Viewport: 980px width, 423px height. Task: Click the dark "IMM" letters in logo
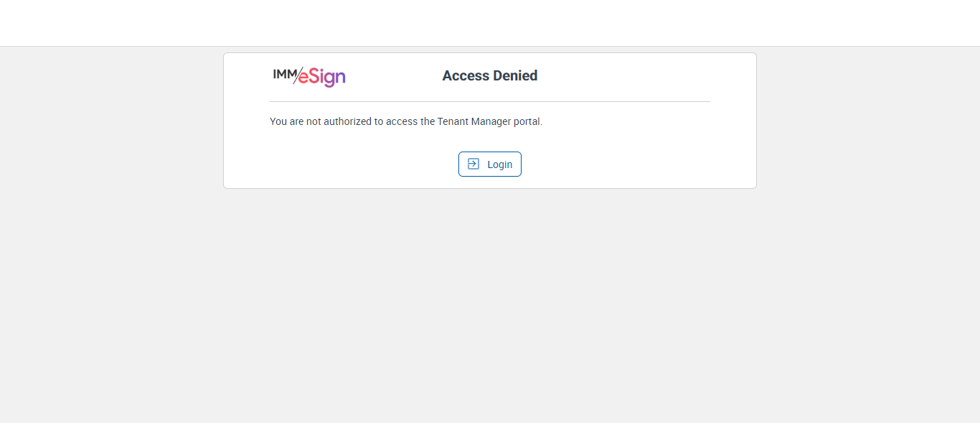[283, 73]
